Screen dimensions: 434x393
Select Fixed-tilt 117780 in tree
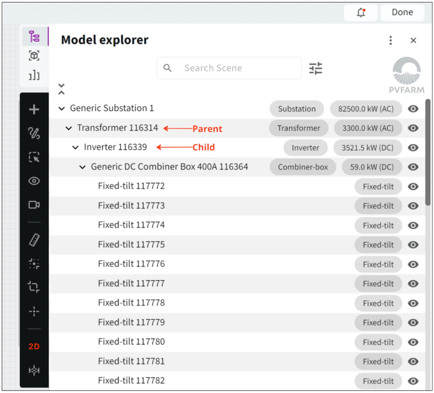coord(131,342)
